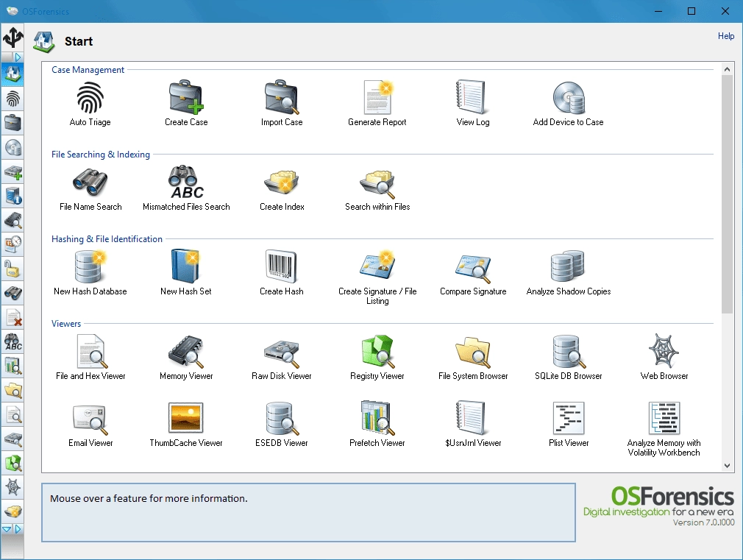The width and height of the screenshot is (743, 560).
Task: Launch $UsnJrnl Viewer
Action: 473,425
